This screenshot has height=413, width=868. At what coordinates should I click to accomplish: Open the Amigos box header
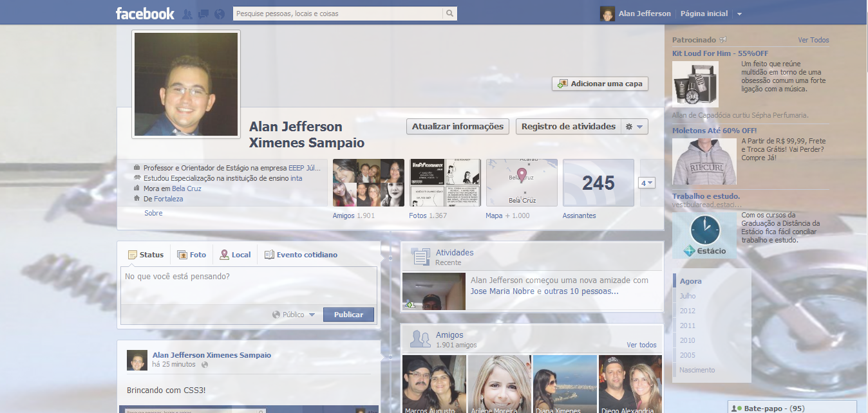point(449,335)
